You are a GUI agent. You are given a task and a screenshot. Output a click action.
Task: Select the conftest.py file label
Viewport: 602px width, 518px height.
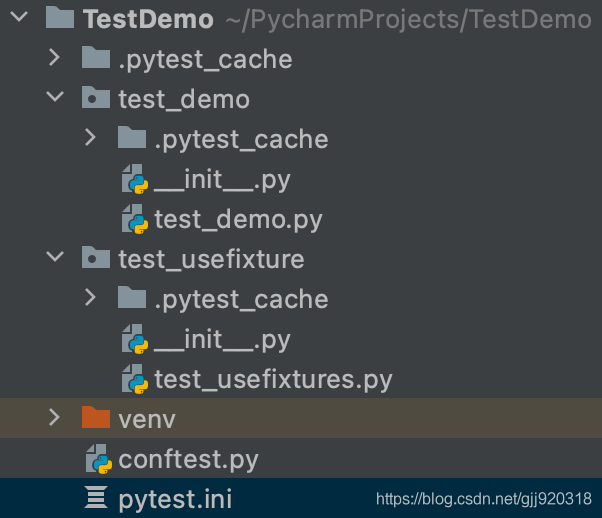pos(188,460)
